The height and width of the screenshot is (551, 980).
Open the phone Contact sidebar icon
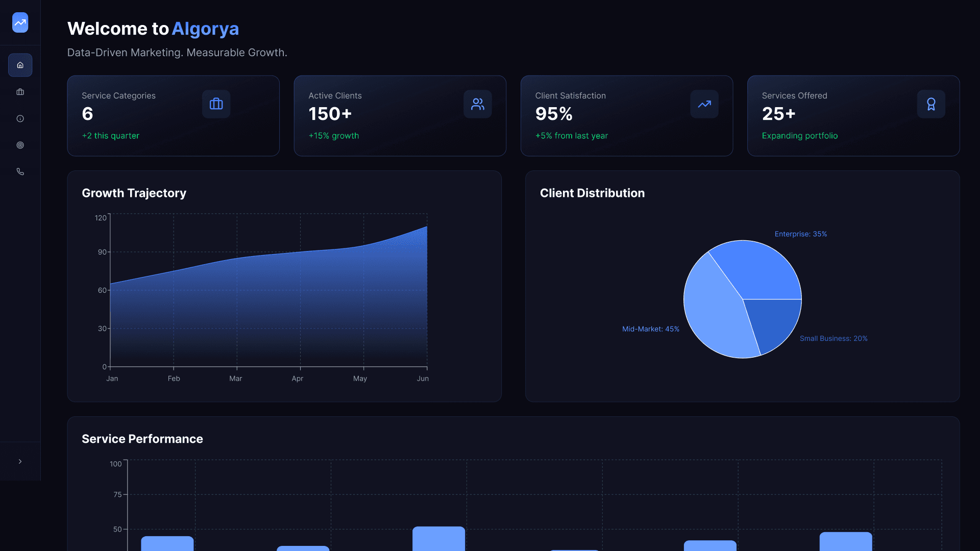pyautogui.click(x=20, y=171)
